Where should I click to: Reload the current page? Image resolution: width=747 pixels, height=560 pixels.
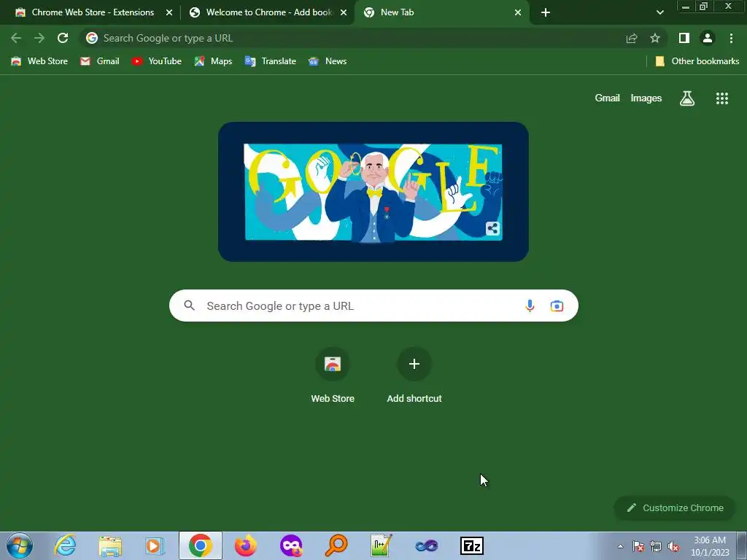pos(63,38)
